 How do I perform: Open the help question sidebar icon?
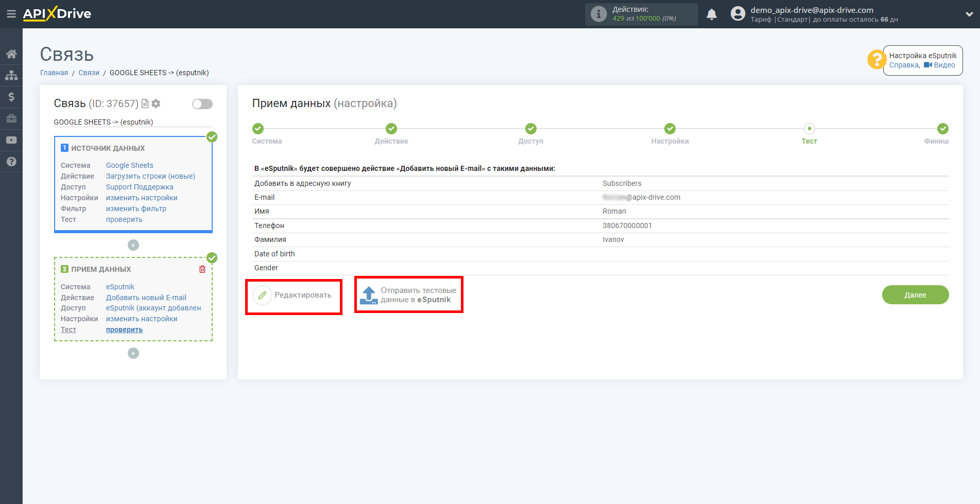click(11, 162)
